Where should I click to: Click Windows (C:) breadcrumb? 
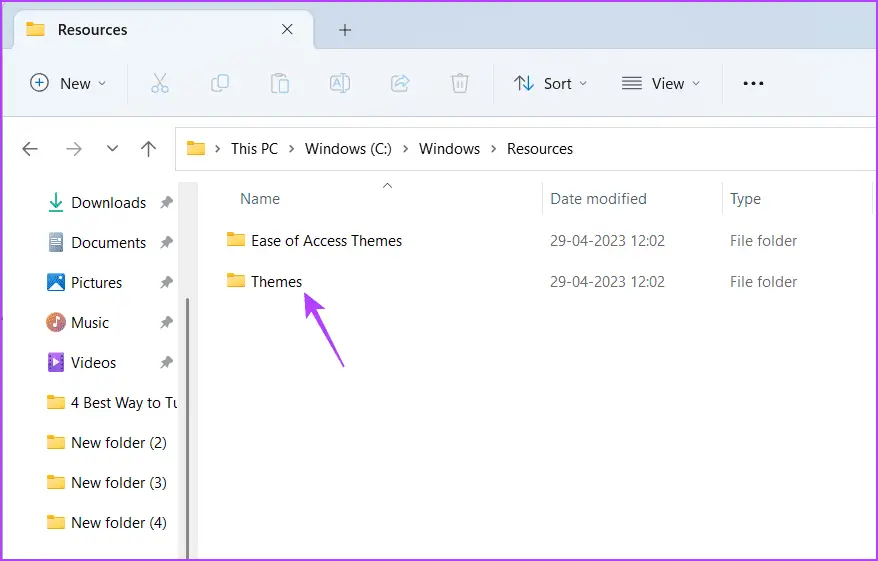pos(348,149)
